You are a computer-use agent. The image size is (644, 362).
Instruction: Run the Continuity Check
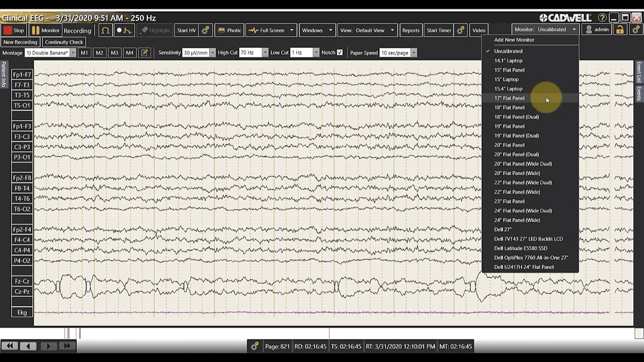64,42
